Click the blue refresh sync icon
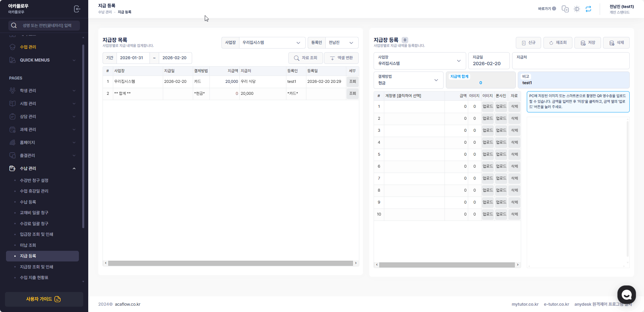 [588, 9]
